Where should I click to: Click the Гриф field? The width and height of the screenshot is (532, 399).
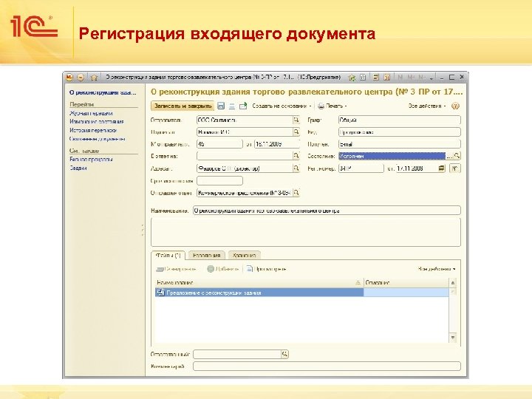(x=399, y=120)
